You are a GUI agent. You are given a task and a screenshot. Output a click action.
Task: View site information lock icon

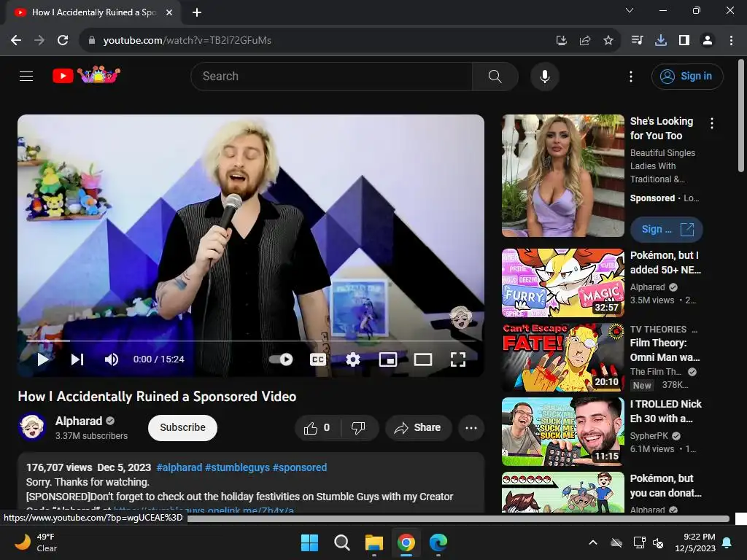click(x=92, y=41)
